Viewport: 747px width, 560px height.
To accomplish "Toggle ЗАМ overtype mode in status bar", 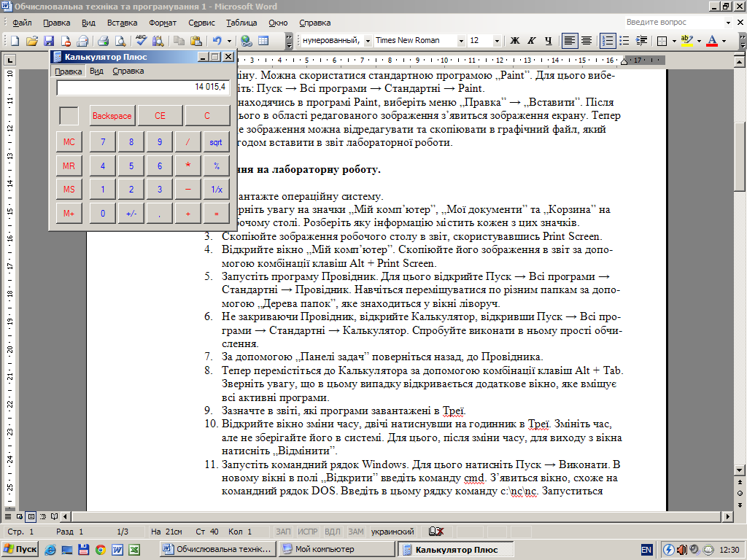I will click(x=355, y=532).
